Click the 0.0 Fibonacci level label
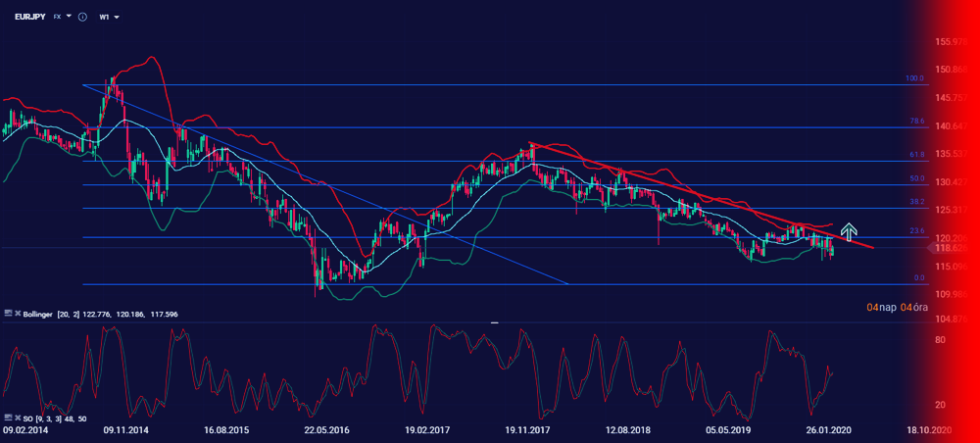The height and width of the screenshot is (443, 980). [919, 278]
